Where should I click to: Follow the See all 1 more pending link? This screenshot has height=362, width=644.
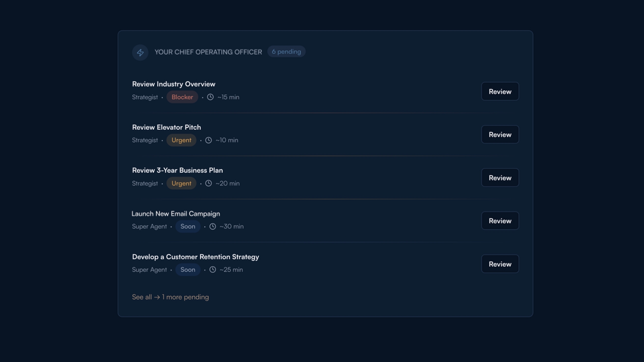(x=170, y=297)
